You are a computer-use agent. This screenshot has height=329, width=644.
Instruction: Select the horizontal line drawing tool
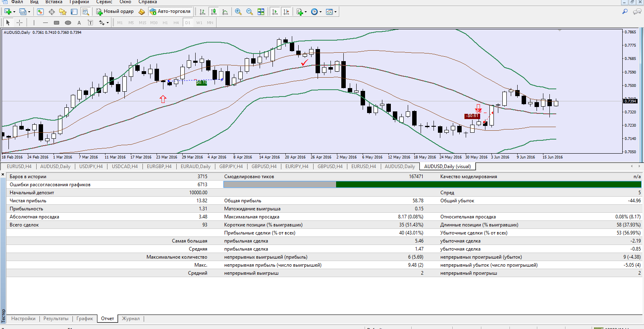click(x=45, y=23)
